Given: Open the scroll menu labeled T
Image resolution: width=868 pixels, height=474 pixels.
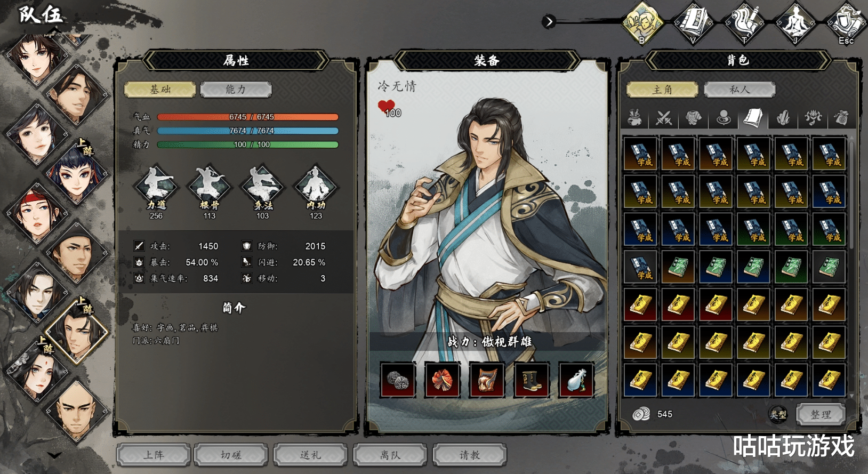Looking at the screenshot, I should [x=744, y=23].
